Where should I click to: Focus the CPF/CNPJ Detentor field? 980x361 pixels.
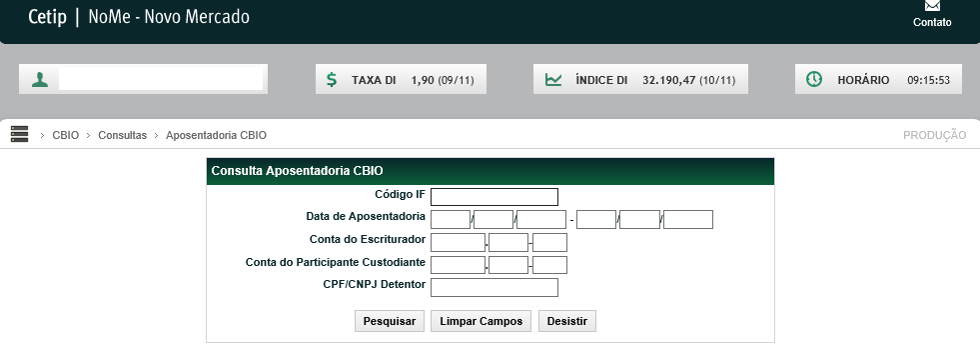click(x=494, y=287)
